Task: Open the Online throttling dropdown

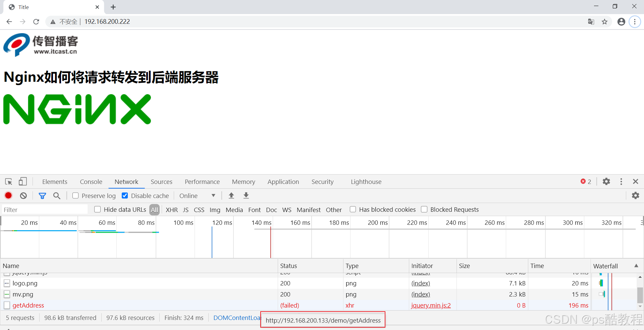Action: click(x=197, y=196)
